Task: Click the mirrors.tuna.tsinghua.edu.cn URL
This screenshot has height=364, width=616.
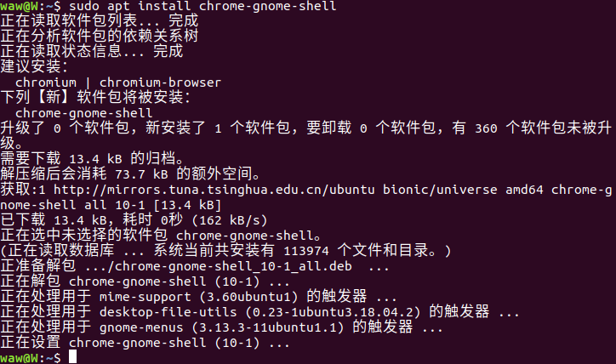Action: point(204,190)
